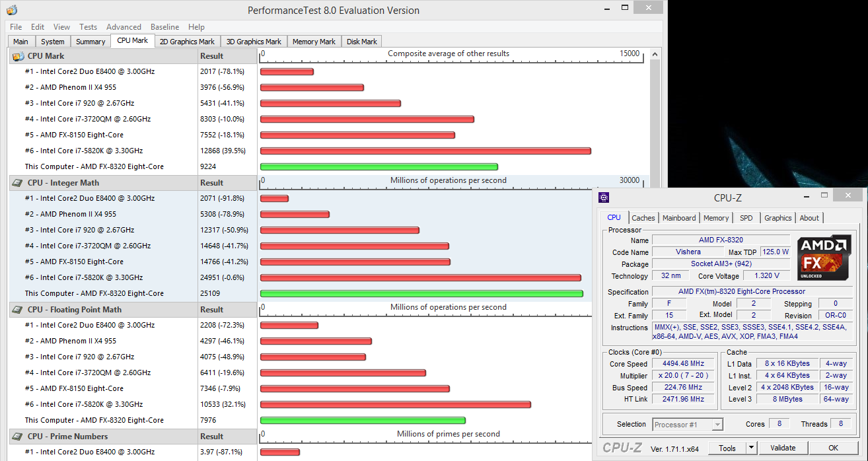
Task: Click the CPU - Floating Point Math section icon
Action: [18, 310]
